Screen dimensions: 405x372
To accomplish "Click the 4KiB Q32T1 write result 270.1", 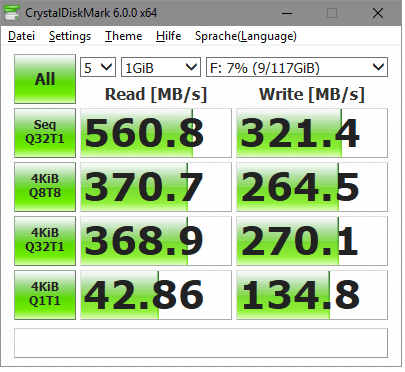I will [x=312, y=241].
